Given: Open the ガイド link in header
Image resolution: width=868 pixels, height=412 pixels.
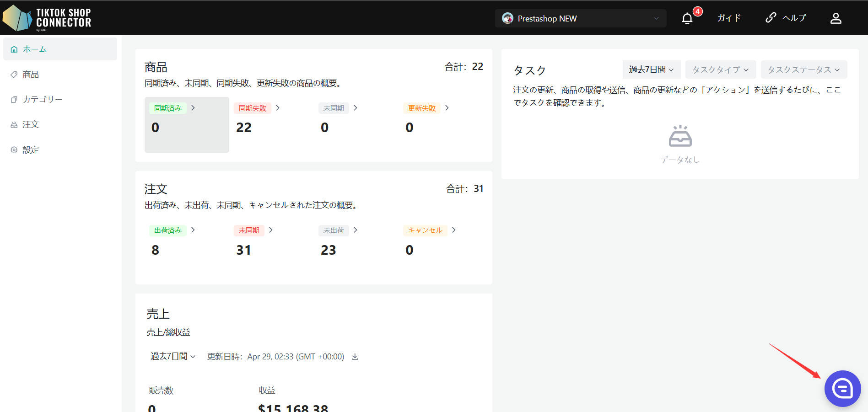Looking at the screenshot, I should click(x=729, y=18).
